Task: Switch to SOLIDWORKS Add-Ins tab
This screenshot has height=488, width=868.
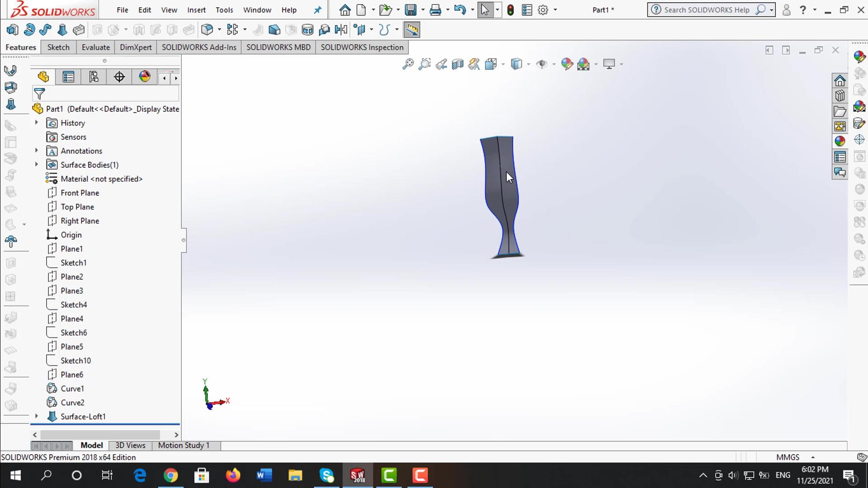Action: click(x=199, y=47)
